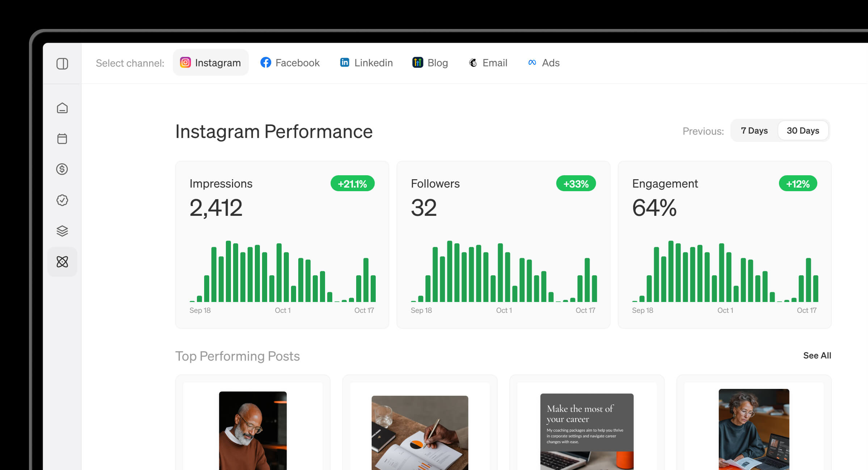
Task: Switch period to 7 Days
Action: 754,131
